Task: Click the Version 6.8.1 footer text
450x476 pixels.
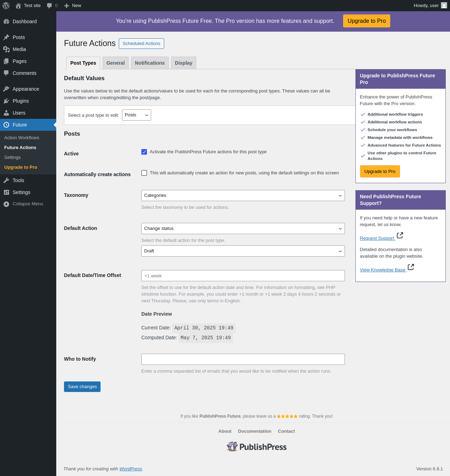Action: 430,469
